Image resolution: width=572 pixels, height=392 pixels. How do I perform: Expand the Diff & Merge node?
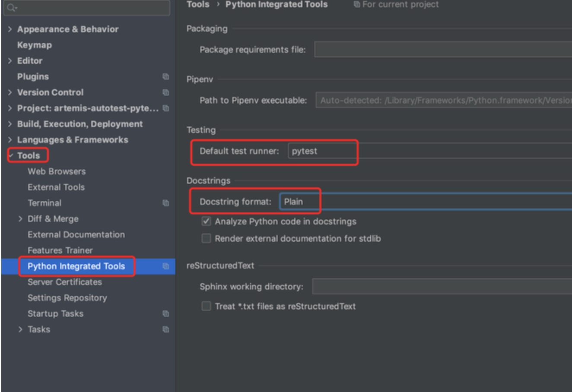(20, 219)
